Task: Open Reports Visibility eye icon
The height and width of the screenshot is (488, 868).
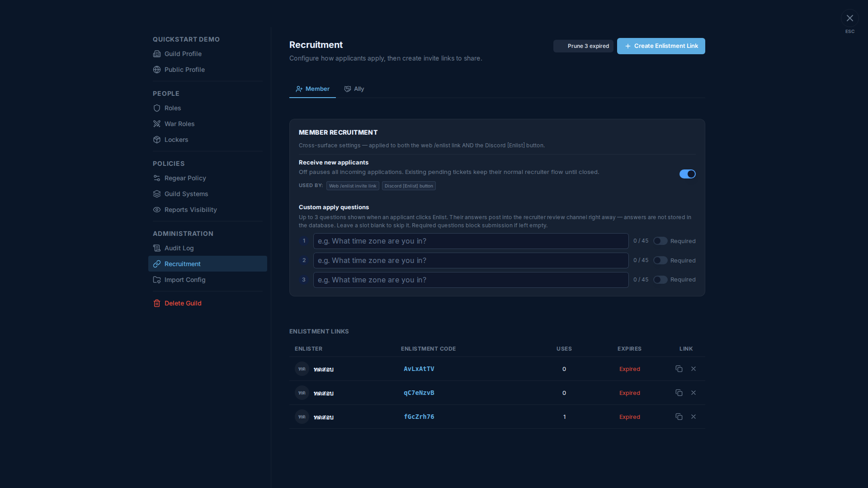Action: 157,210
